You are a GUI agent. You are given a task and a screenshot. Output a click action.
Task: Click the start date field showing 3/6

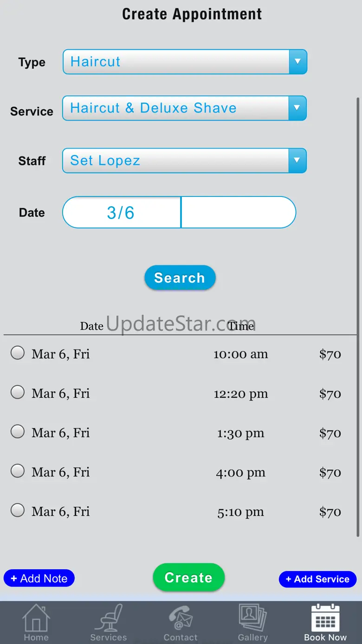122,213
